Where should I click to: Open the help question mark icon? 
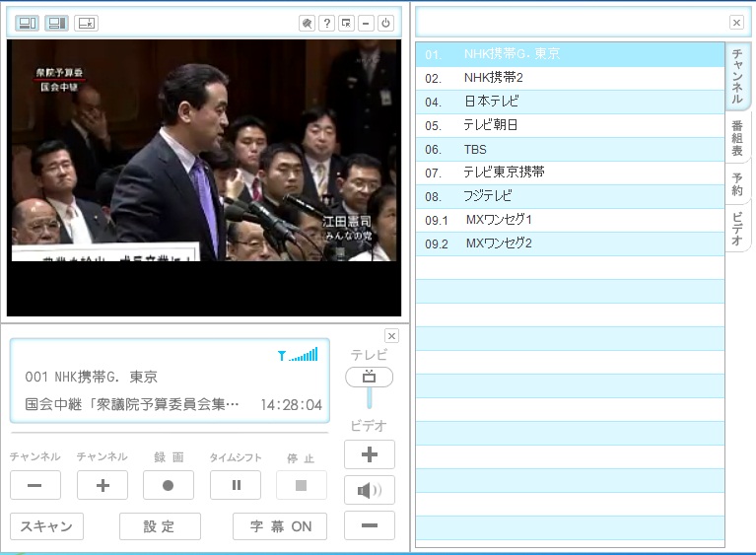tap(327, 23)
